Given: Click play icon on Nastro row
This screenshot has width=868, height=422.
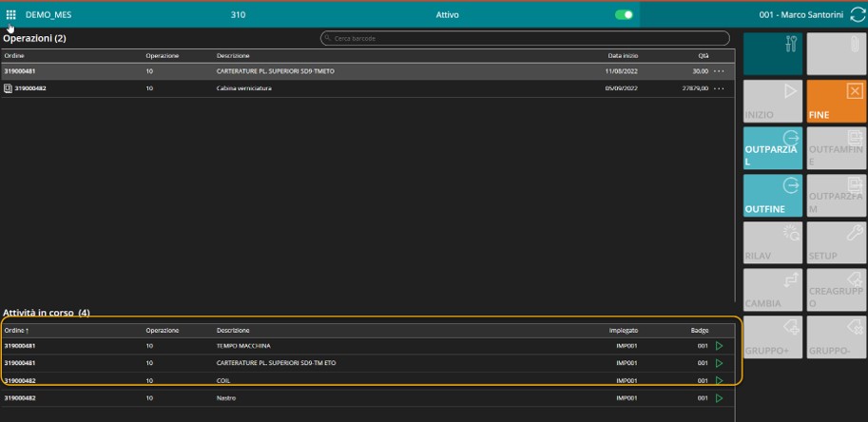Looking at the screenshot, I should coord(719,398).
